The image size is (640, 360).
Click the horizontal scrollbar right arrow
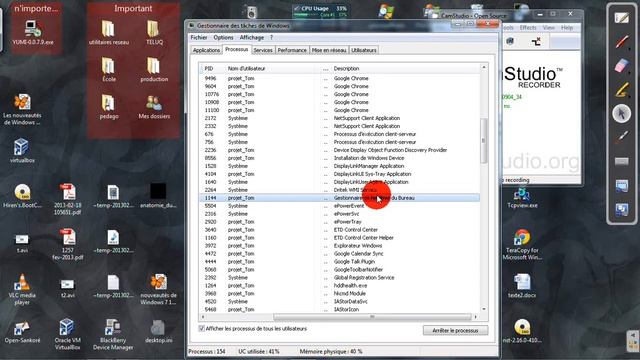pyautogui.click(x=476, y=317)
